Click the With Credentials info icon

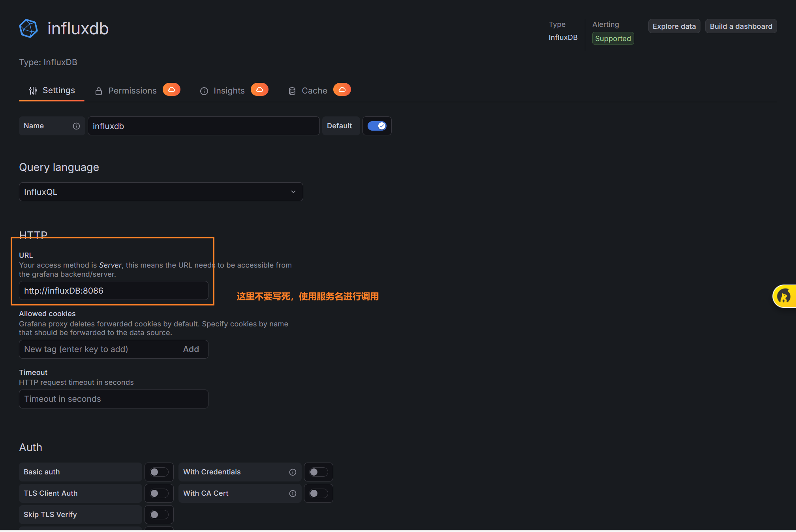pyautogui.click(x=293, y=472)
